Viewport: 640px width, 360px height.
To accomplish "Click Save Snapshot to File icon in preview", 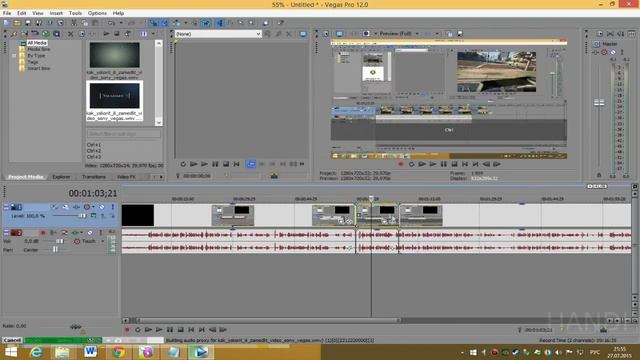I will (460, 33).
